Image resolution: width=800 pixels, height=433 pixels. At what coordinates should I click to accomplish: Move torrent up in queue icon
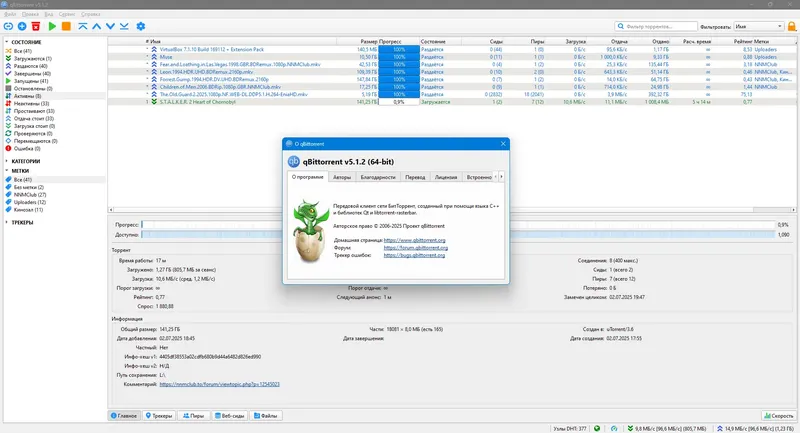(x=96, y=26)
